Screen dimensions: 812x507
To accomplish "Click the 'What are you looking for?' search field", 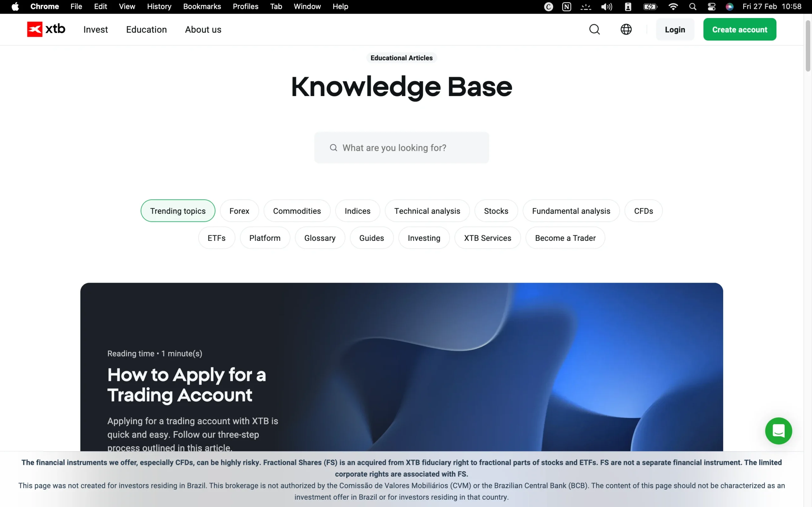I will [401, 148].
